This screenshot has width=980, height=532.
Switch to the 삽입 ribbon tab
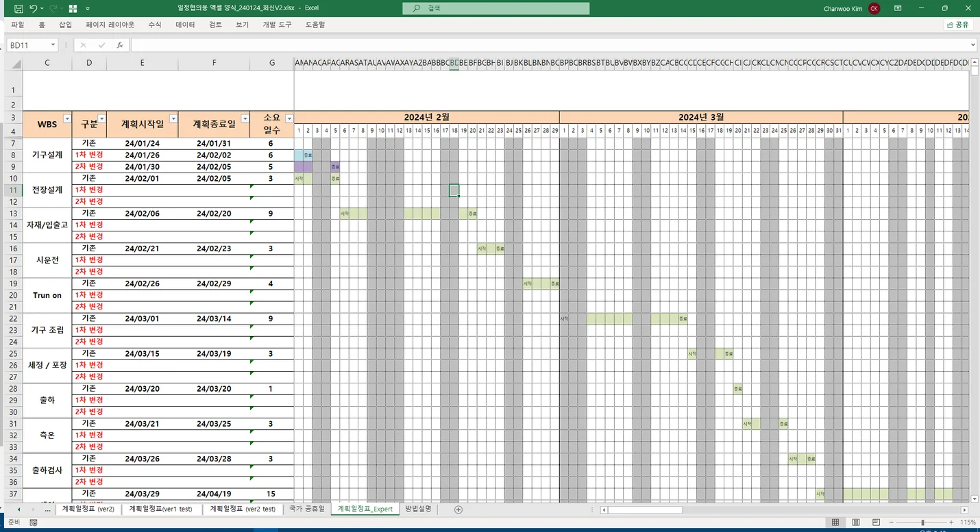tap(65, 25)
